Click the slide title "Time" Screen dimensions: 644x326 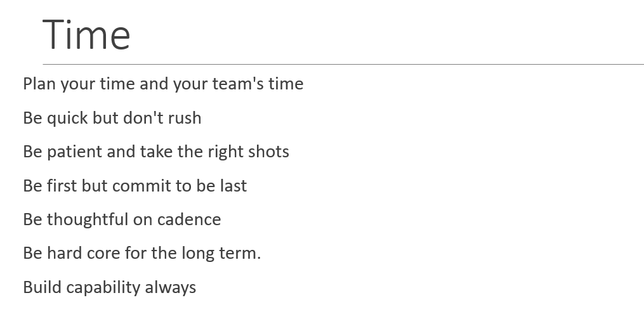point(86,35)
